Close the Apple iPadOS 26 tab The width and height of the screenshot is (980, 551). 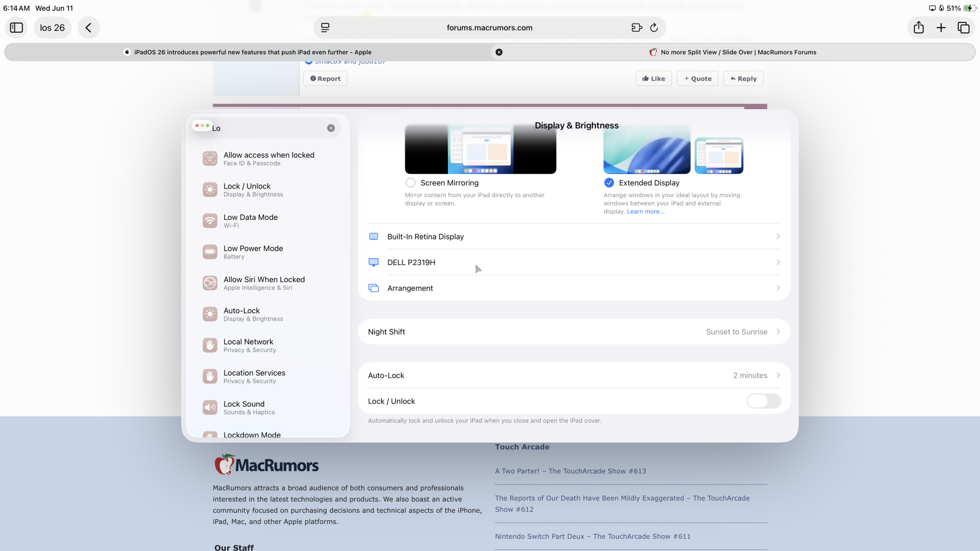[x=499, y=52]
